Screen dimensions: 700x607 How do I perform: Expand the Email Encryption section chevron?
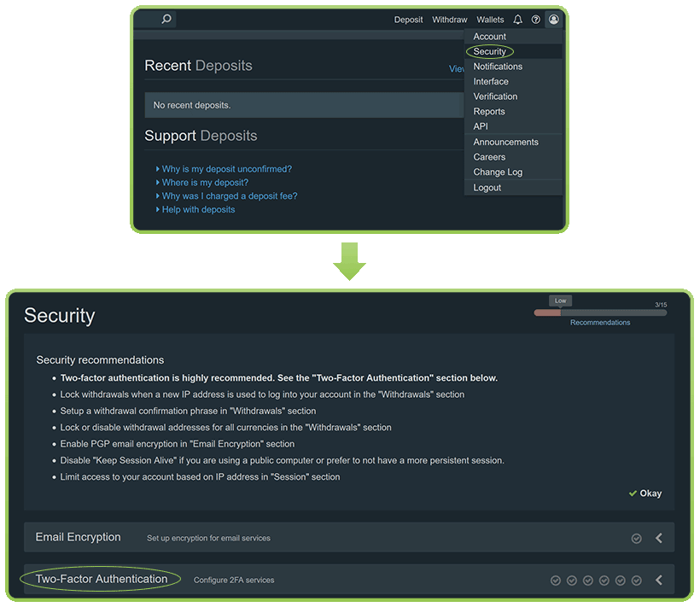pyautogui.click(x=659, y=538)
